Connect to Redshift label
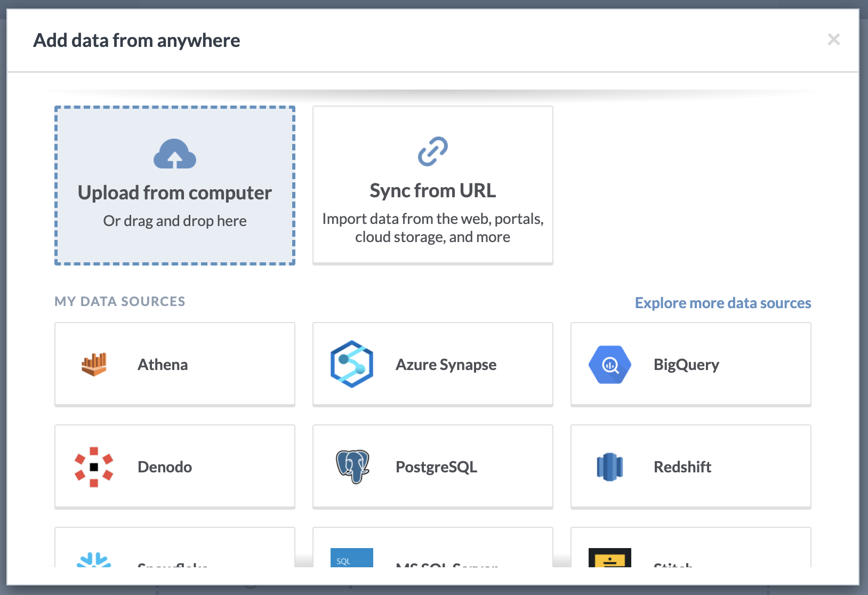 [x=682, y=467]
